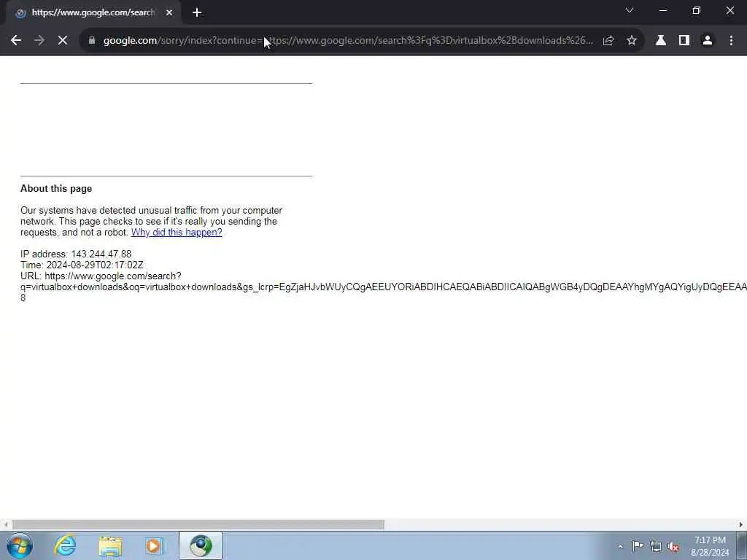
Task: Open the Action Center flag icon
Action: pyautogui.click(x=638, y=545)
